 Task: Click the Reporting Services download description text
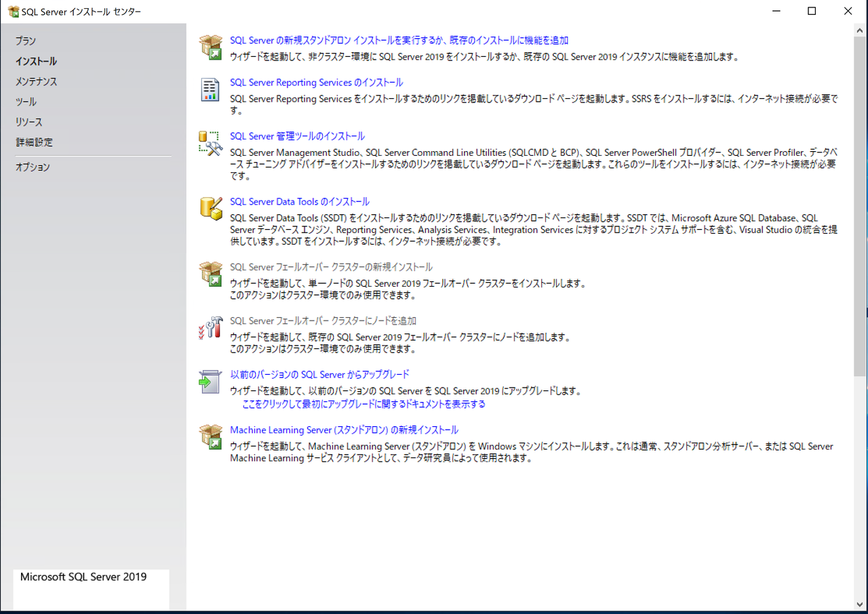(x=534, y=104)
